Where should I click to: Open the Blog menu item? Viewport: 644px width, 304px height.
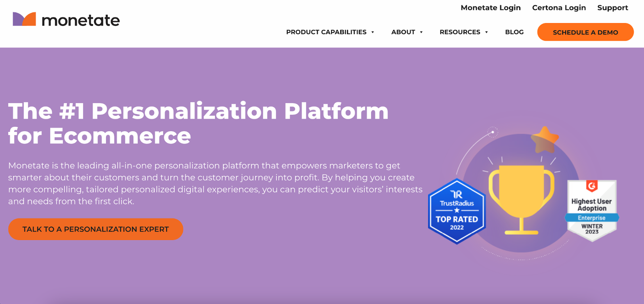pos(514,32)
